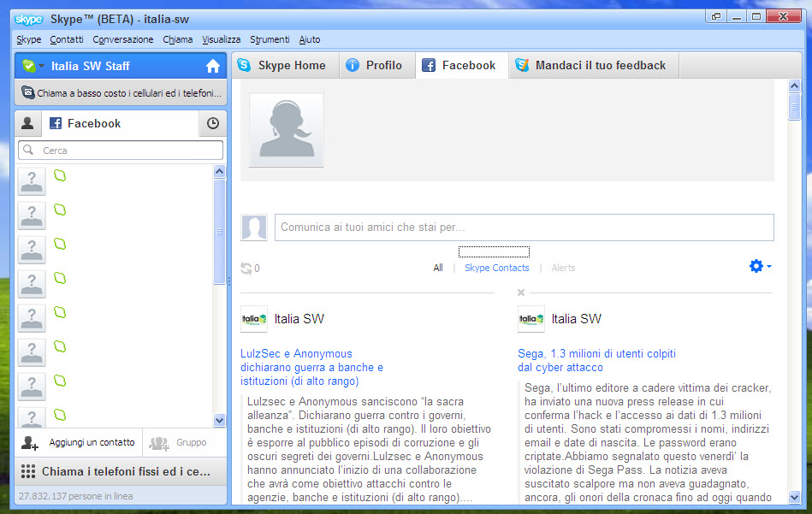Click the Aggiungi un contatto button
The height and width of the screenshot is (514, 812).
pos(79,442)
